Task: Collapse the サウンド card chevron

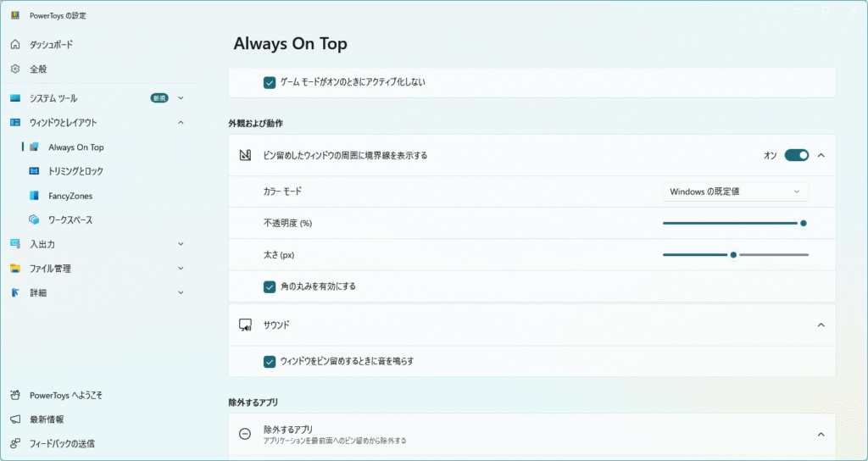Action: (x=821, y=325)
